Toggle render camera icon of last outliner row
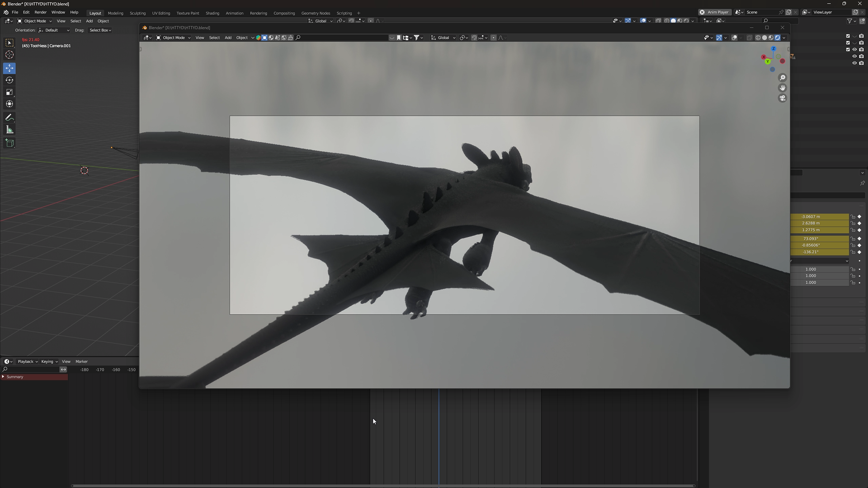This screenshot has width=868, height=488. pyautogui.click(x=861, y=63)
